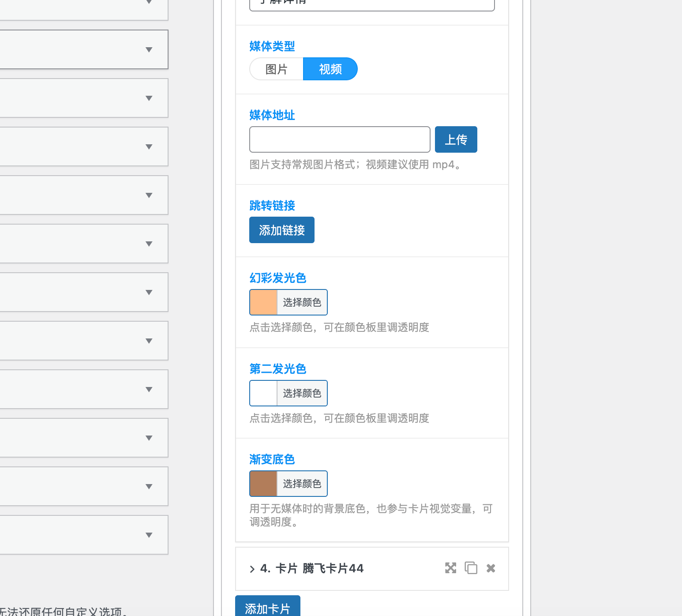Open the brown 渐变底色 color swatch
682x616 pixels.
(x=263, y=484)
